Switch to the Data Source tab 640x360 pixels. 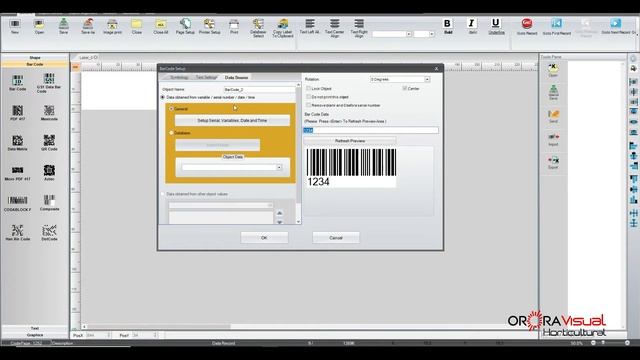pyautogui.click(x=236, y=77)
